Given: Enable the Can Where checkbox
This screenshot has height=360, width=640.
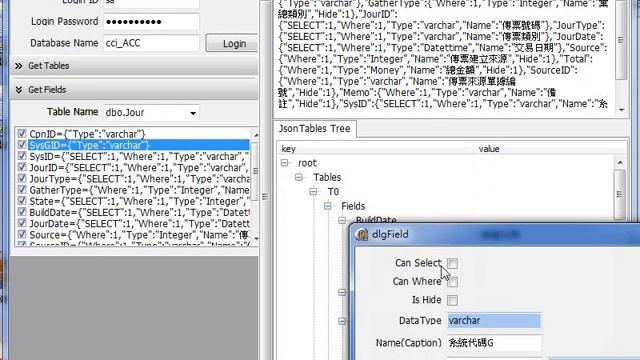Looking at the screenshot, I should (452, 282).
